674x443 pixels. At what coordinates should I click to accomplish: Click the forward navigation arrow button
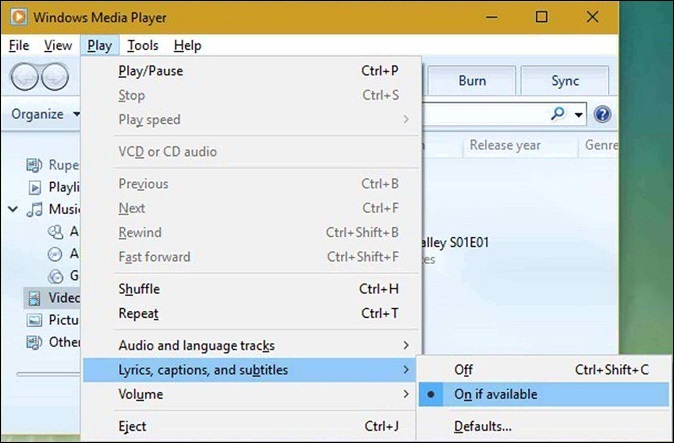click(55, 77)
